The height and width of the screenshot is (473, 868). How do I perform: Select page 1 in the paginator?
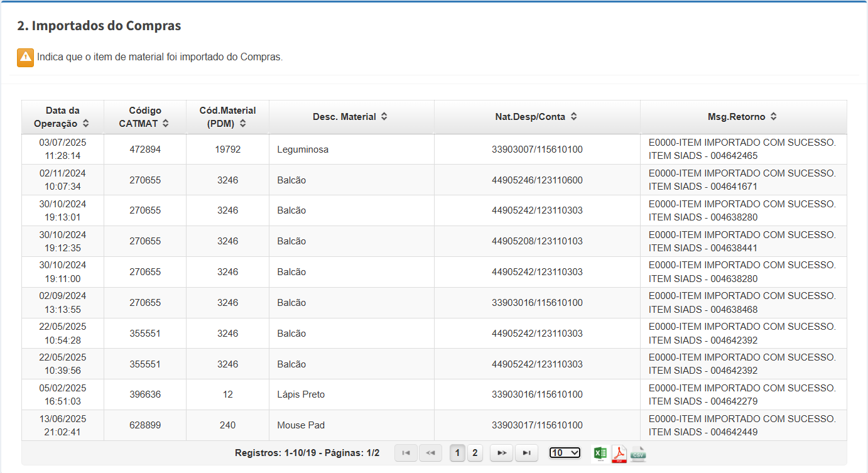tap(458, 453)
